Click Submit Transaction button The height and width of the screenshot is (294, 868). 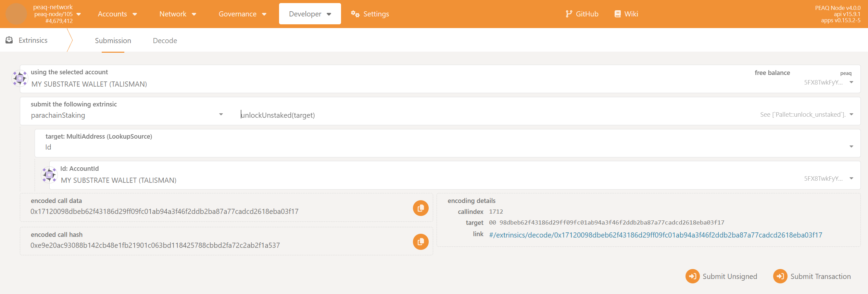[812, 276]
